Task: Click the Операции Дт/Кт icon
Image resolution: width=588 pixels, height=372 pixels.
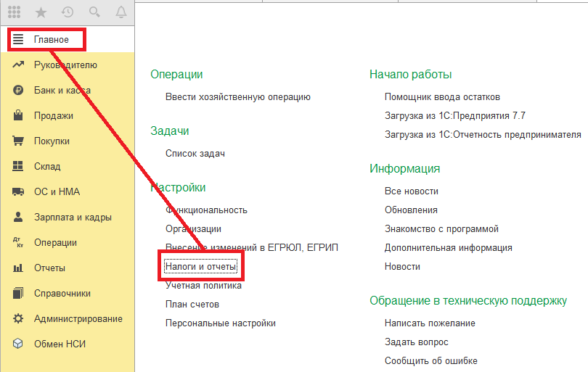Action: (18, 242)
